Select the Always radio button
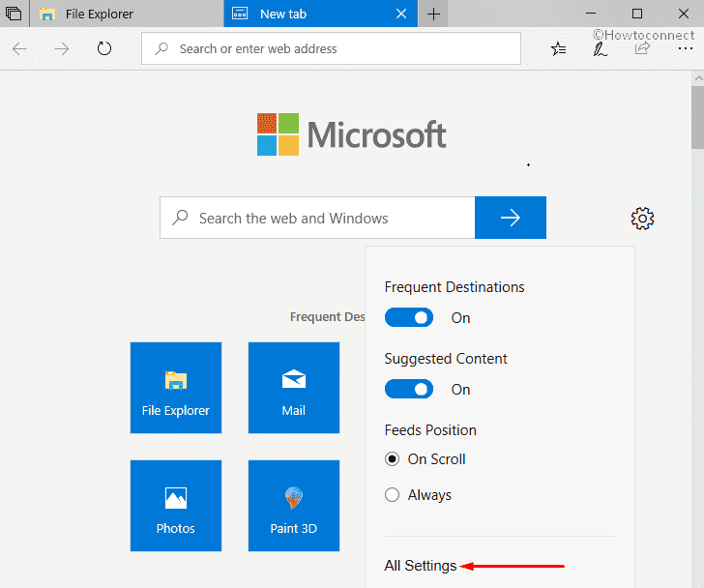The image size is (704, 588). [392, 494]
